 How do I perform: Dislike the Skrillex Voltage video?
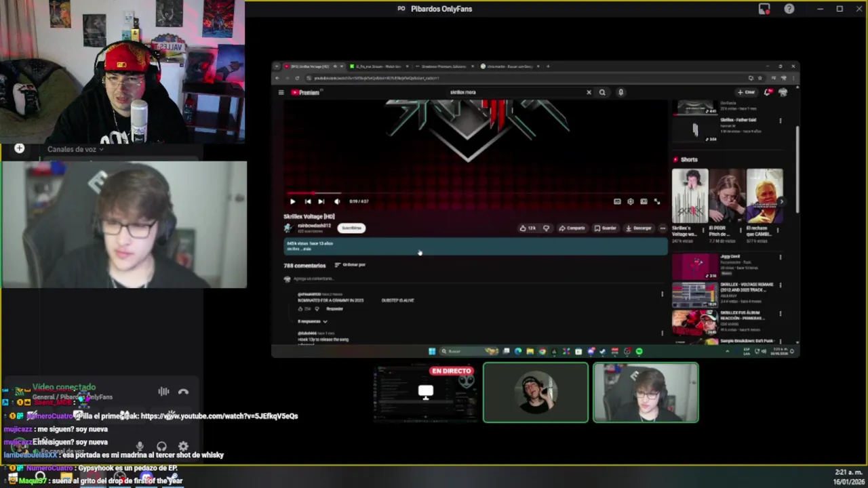(x=546, y=228)
